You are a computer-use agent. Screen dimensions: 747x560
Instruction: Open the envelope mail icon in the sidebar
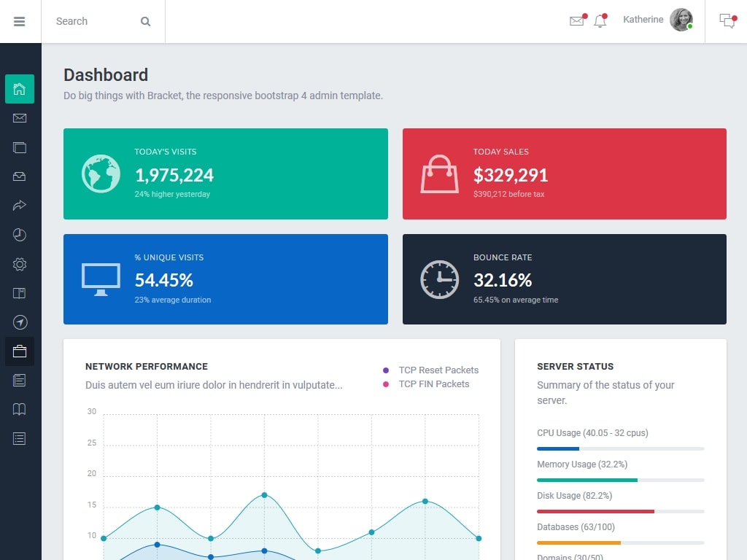click(x=20, y=118)
